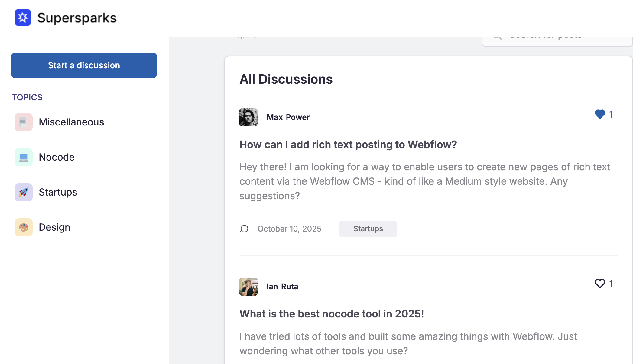Open 'What is the best nocode tool' post
The image size is (633, 364).
[x=332, y=314]
